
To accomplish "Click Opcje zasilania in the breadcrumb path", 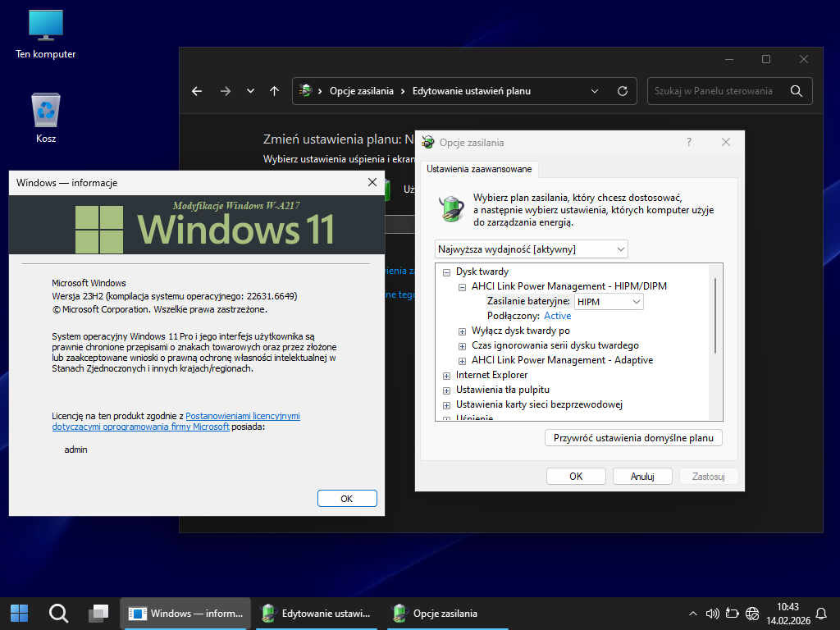I will point(361,91).
